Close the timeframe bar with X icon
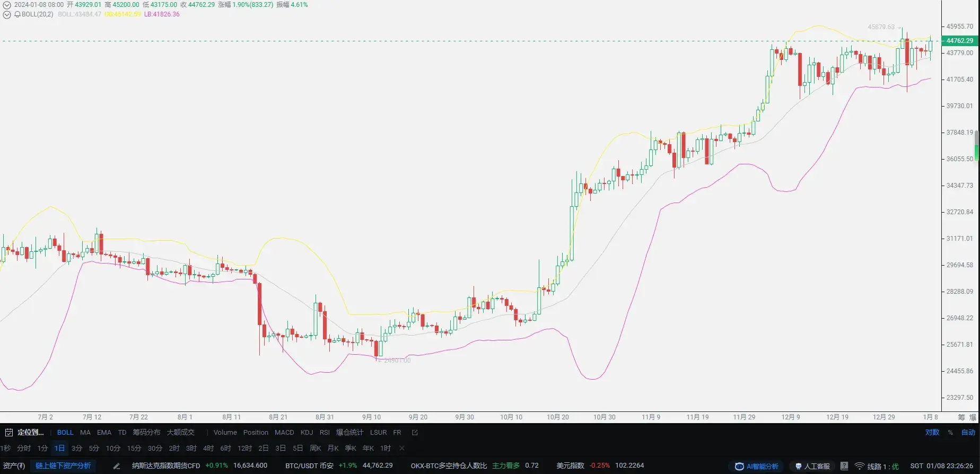This screenshot has height=474, width=980. pyautogui.click(x=402, y=449)
